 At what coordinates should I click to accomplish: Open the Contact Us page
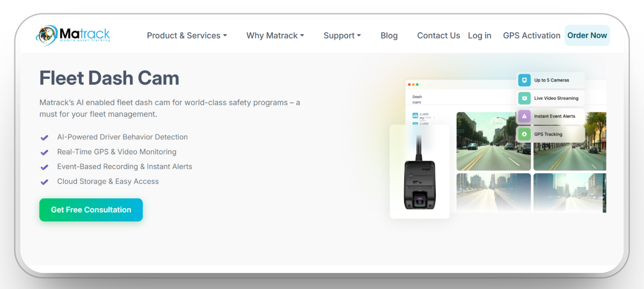point(438,35)
